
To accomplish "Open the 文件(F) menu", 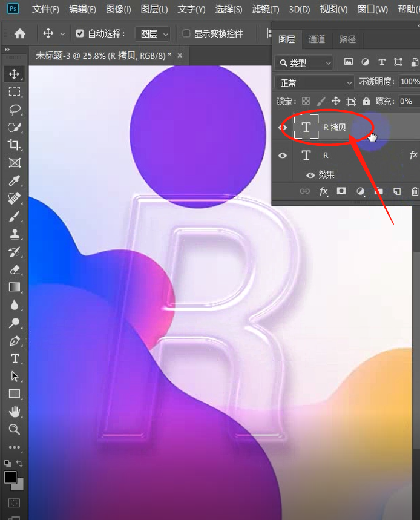I will (x=45, y=9).
